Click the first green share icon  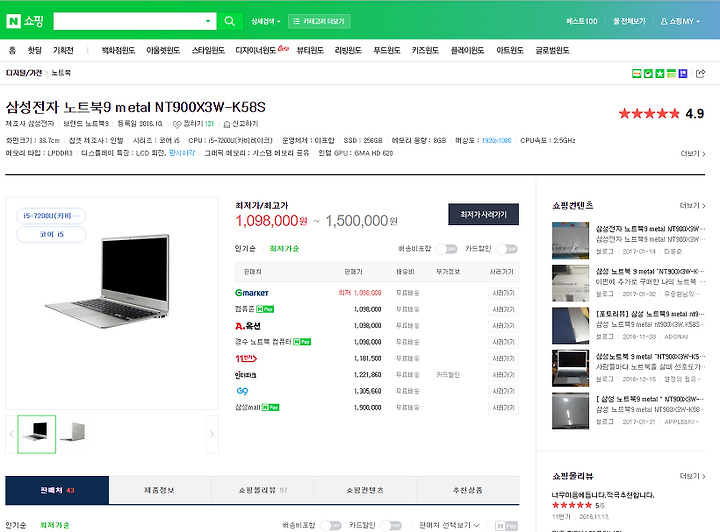coord(636,73)
